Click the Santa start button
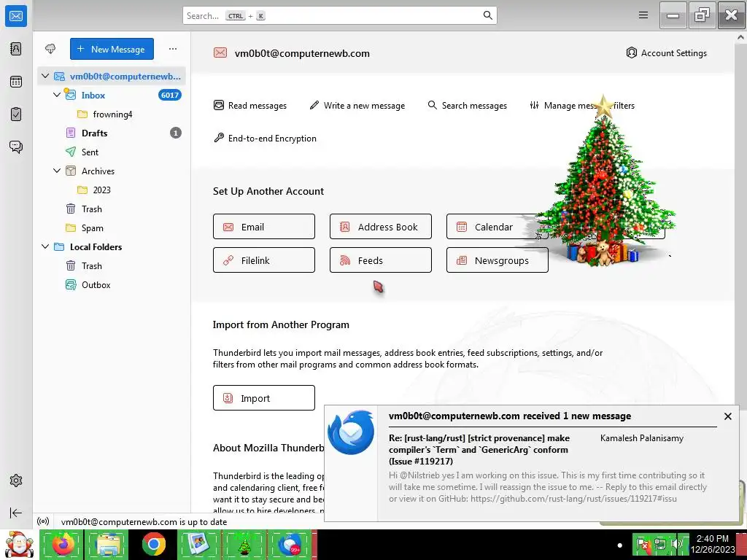The height and width of the screenshot is (560, 747). 18,545
